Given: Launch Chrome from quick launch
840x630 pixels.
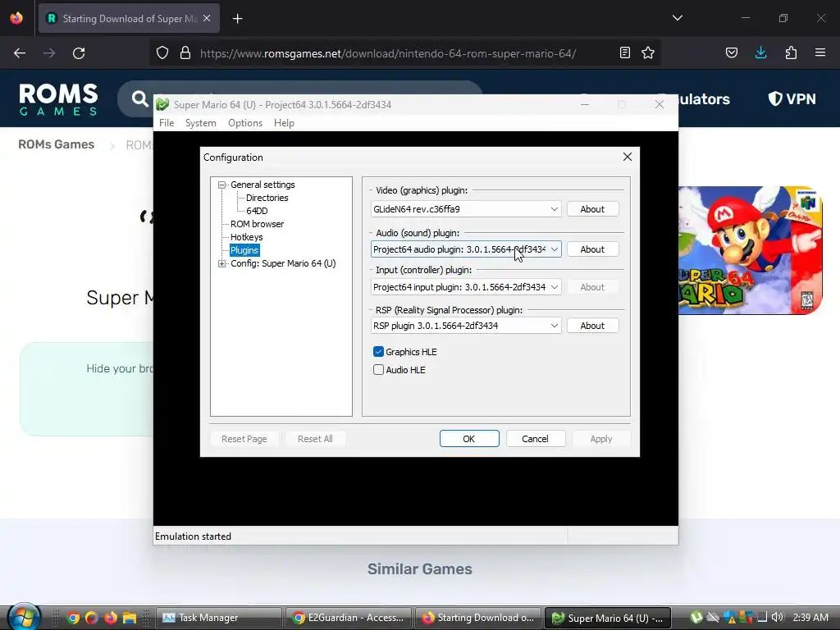Looking at the screenshot, I should coord(73,618).
